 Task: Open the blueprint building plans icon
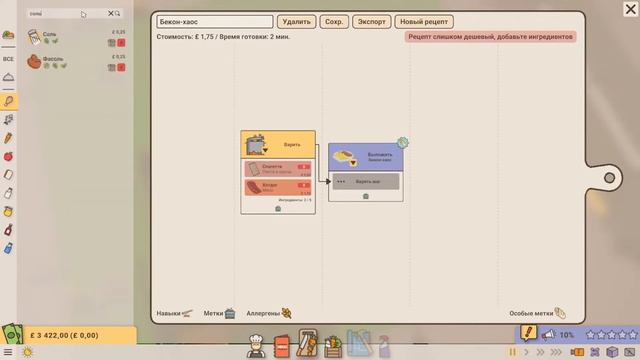(359, 344)
